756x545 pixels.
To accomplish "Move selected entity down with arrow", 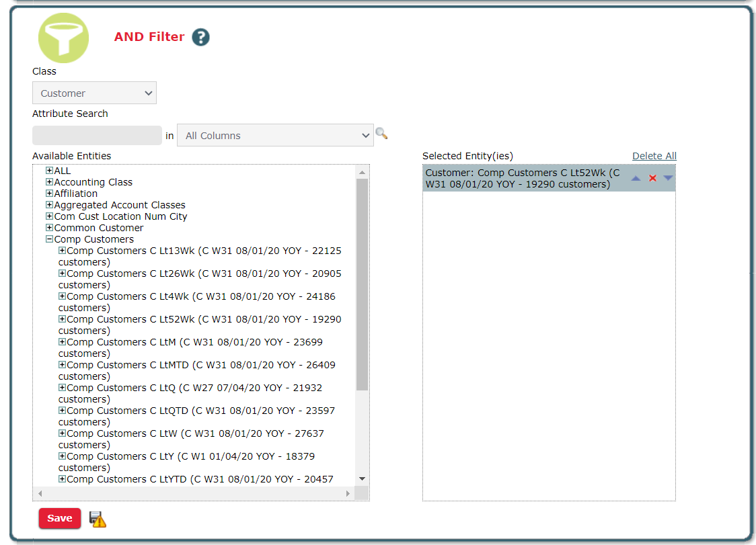I will tap(668, 178).
